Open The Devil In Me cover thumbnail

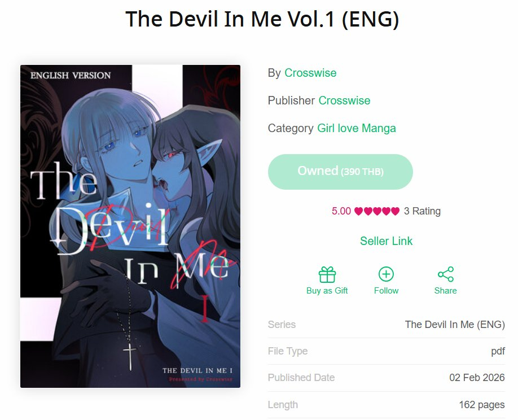click(x=130, y=226)
